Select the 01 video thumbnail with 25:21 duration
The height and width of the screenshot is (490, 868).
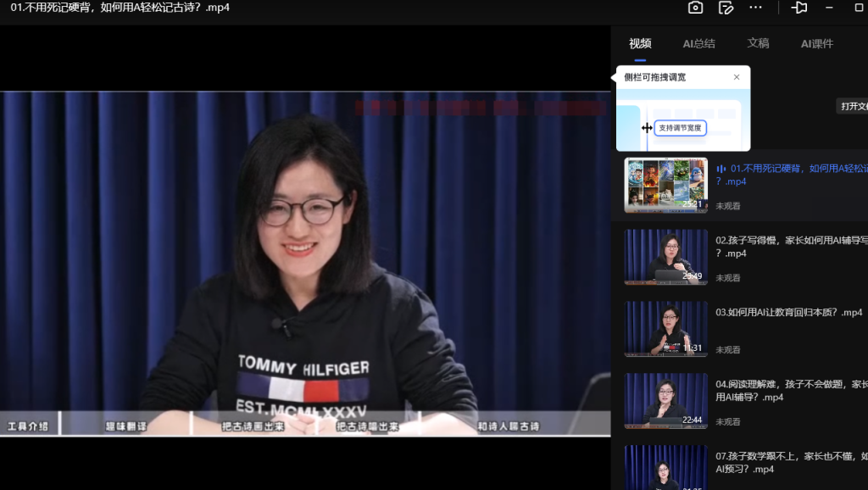coord(665,185)
